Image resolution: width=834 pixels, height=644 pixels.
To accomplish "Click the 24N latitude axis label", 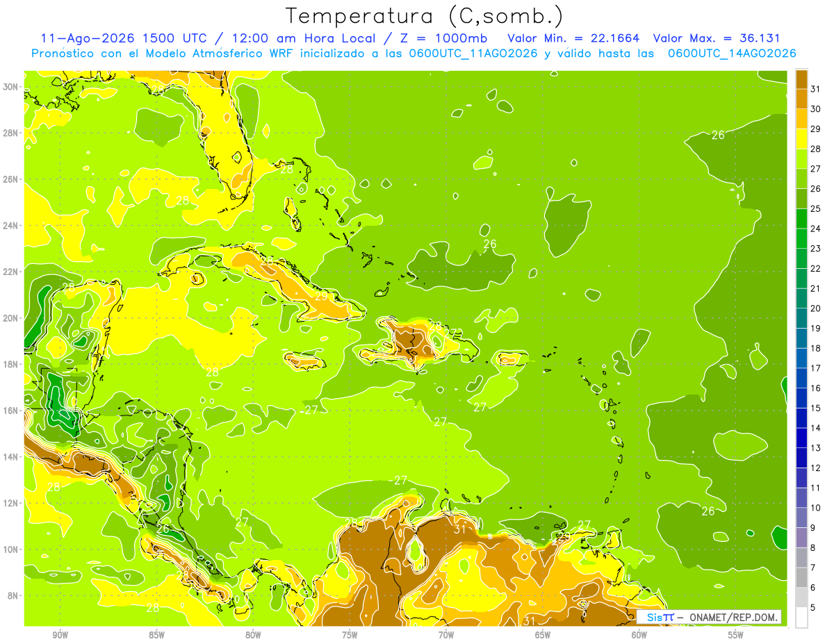I will click(11, 225).
